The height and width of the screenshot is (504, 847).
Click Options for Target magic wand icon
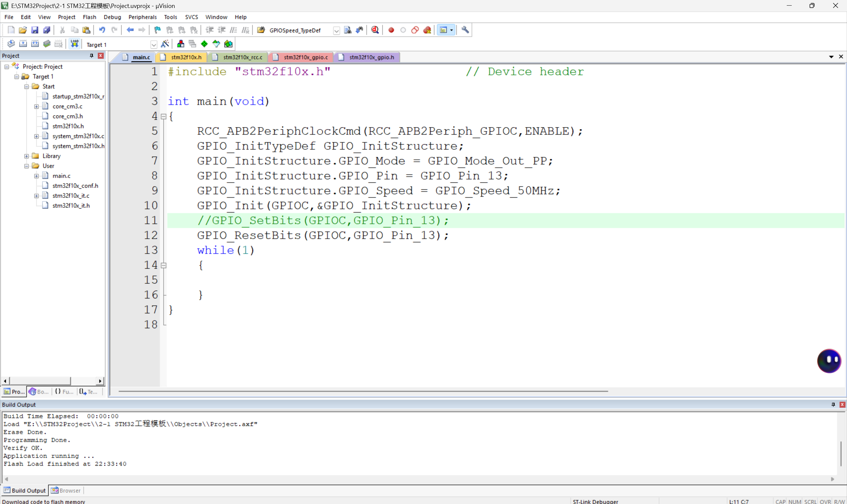165,43
